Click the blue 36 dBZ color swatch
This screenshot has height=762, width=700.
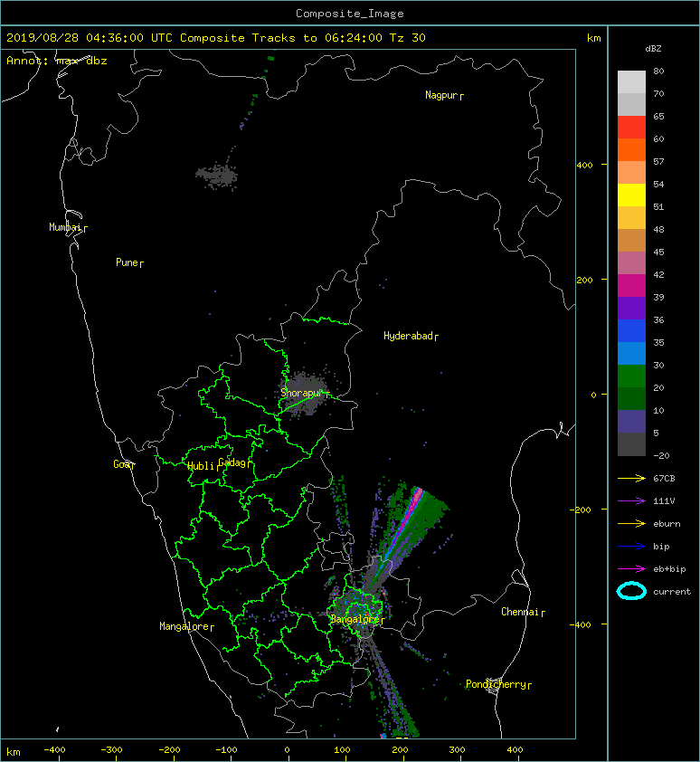631,330
